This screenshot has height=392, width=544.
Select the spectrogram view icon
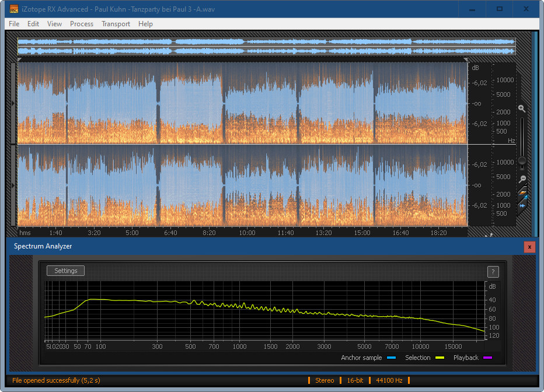point(522,193)
